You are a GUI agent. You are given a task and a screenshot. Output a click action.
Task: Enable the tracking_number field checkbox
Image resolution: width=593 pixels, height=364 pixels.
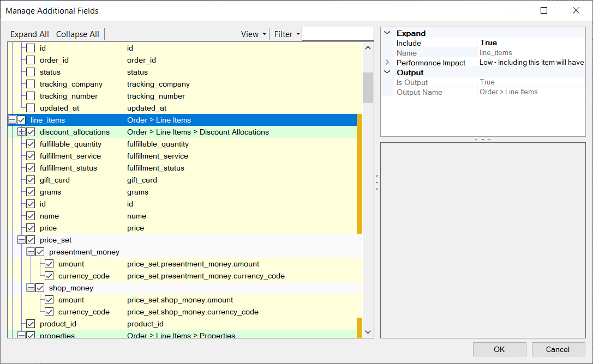[x=31, y=96]
